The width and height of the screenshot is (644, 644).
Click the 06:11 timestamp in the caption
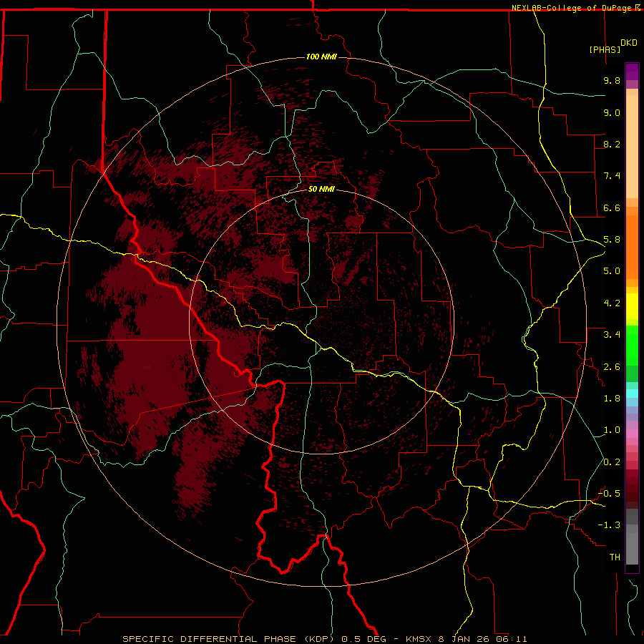click(x=511, y=639)
